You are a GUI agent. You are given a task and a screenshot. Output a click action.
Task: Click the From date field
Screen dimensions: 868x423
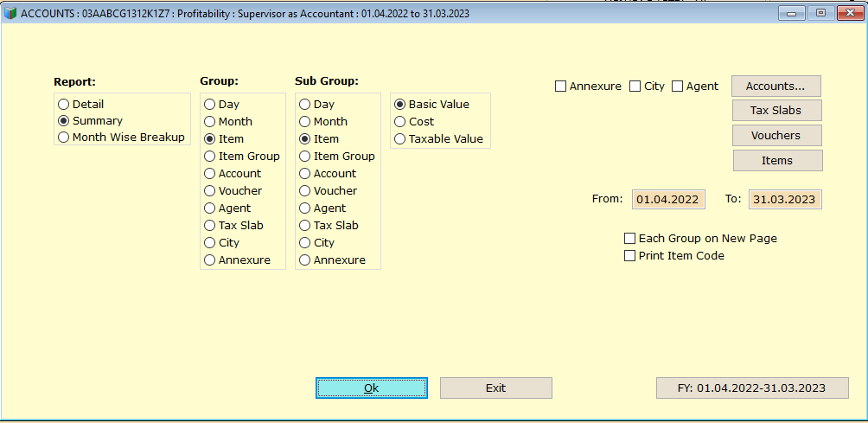coord(668,199)
